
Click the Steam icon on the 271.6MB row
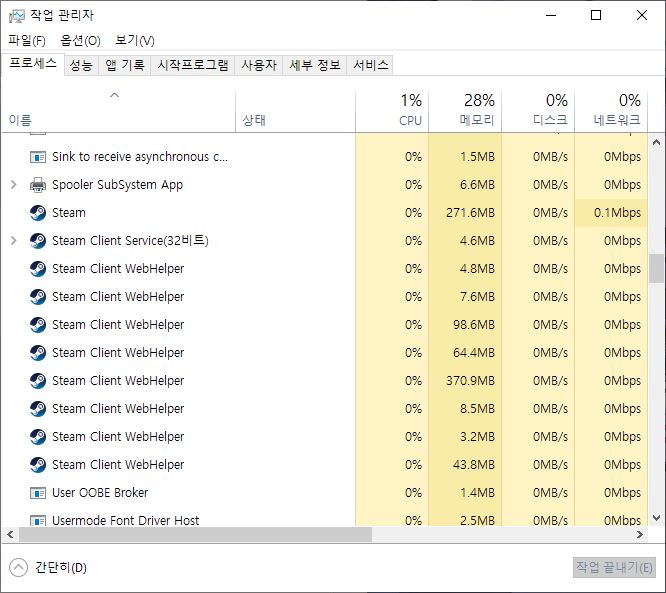(38, 213)
